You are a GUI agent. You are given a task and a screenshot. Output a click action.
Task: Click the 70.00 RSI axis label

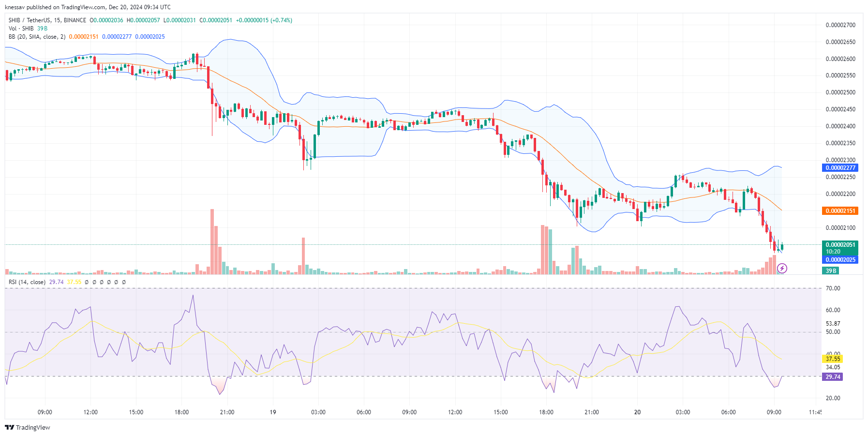833,288
